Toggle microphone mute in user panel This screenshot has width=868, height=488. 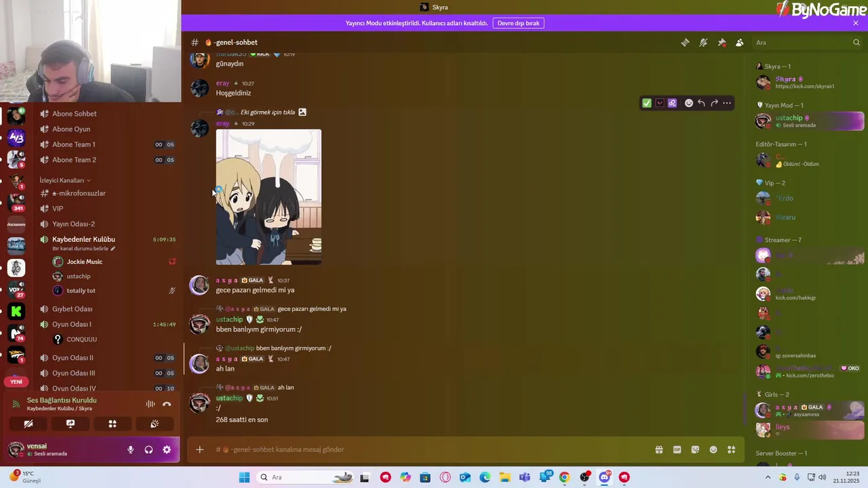tap(130, 449)
